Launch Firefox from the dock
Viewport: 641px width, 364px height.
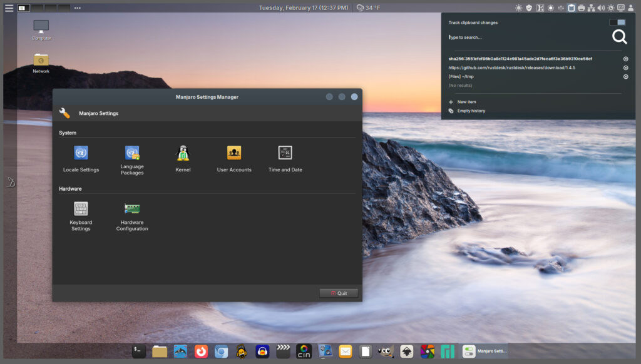pyautogui.click(x=200, y=351)
